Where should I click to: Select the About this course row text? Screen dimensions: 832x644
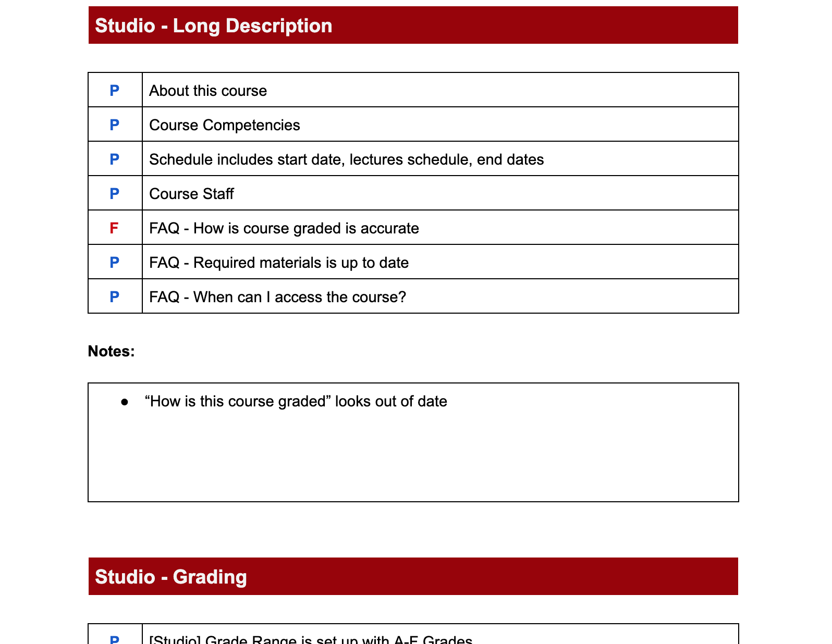coord(208,91)
